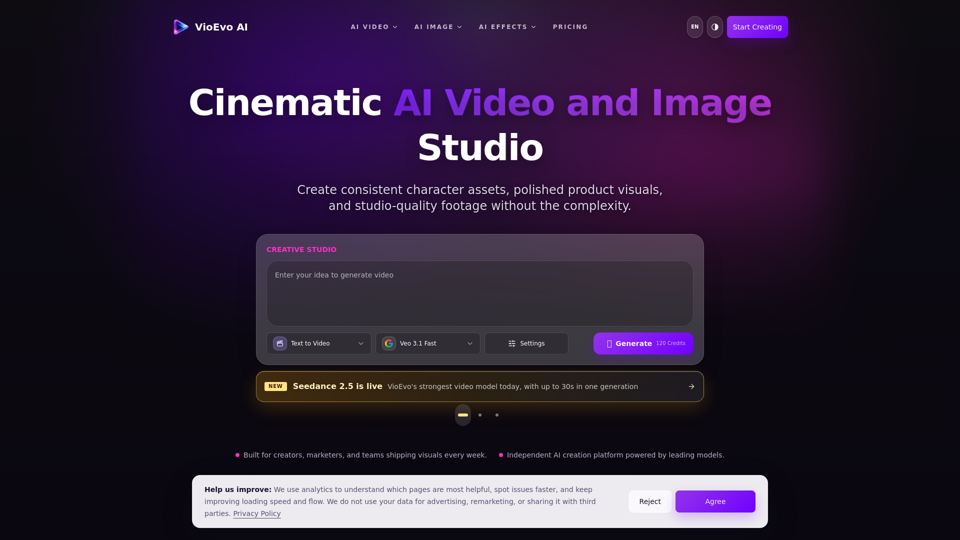Click the '120 Credits' label
Image resolution: width=960 pixels, height=540 pixels.
(670, 343)
